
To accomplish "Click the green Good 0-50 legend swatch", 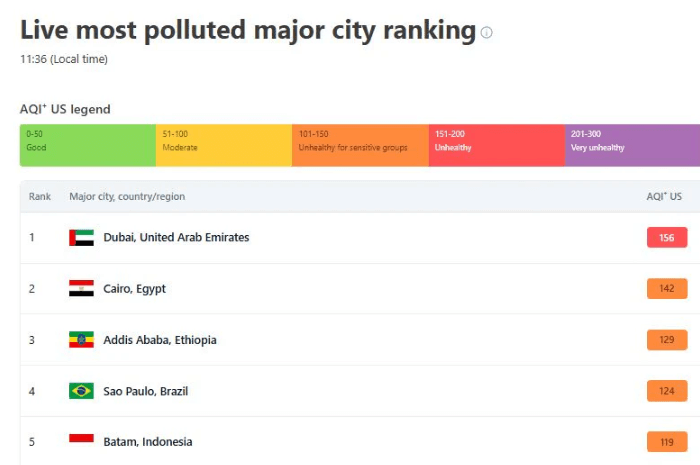I will coord(88,145).
